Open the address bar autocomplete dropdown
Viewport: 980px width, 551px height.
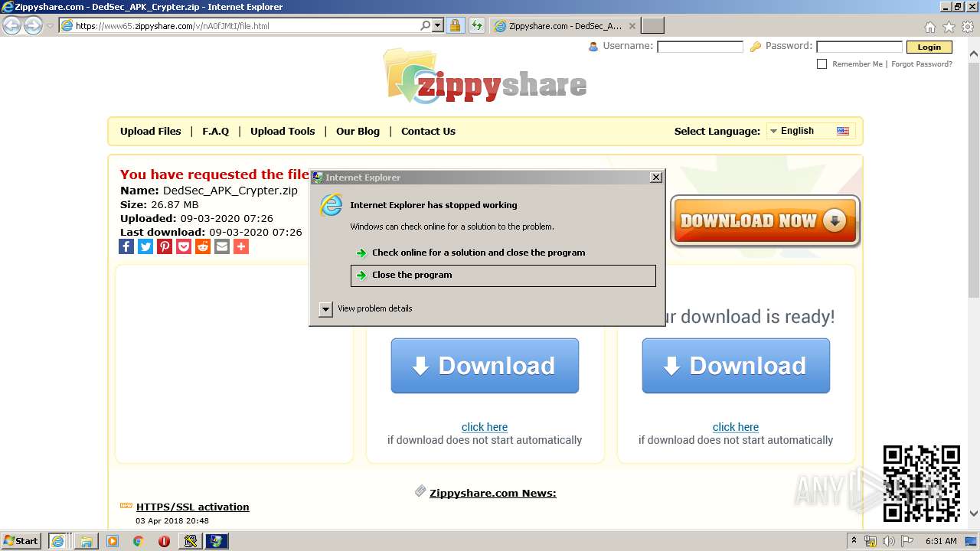[x=438, y=25]
